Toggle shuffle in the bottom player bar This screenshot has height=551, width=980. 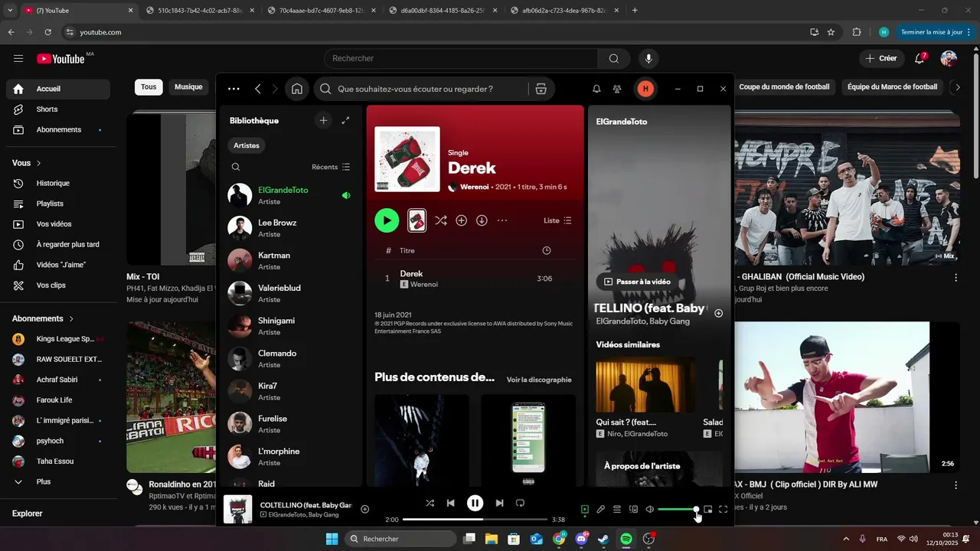click(430, 503)
